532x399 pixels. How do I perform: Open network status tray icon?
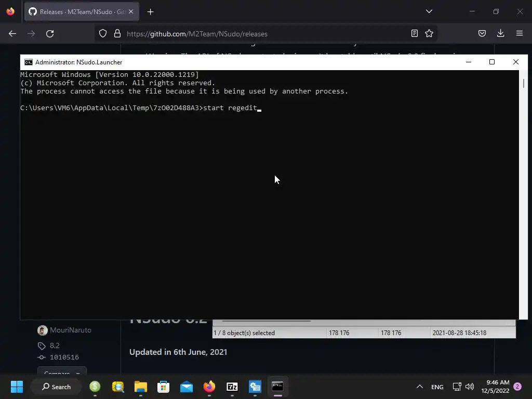[x=457, y=387]
